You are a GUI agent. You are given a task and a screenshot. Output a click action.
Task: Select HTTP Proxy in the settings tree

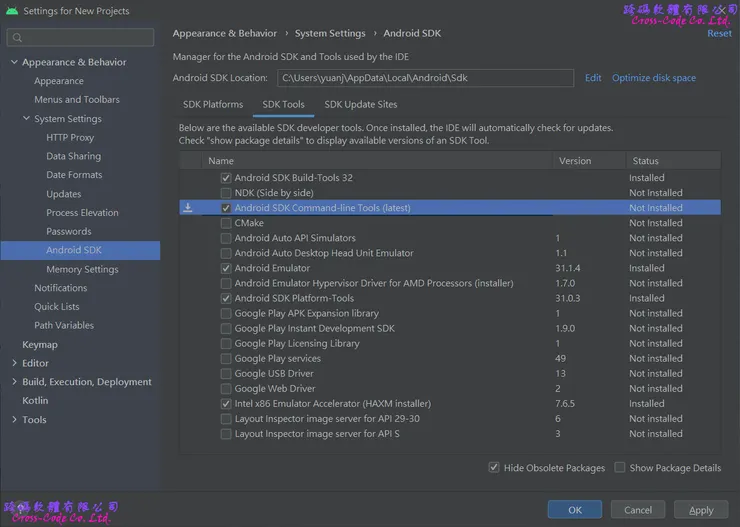[x=70, y=137]
